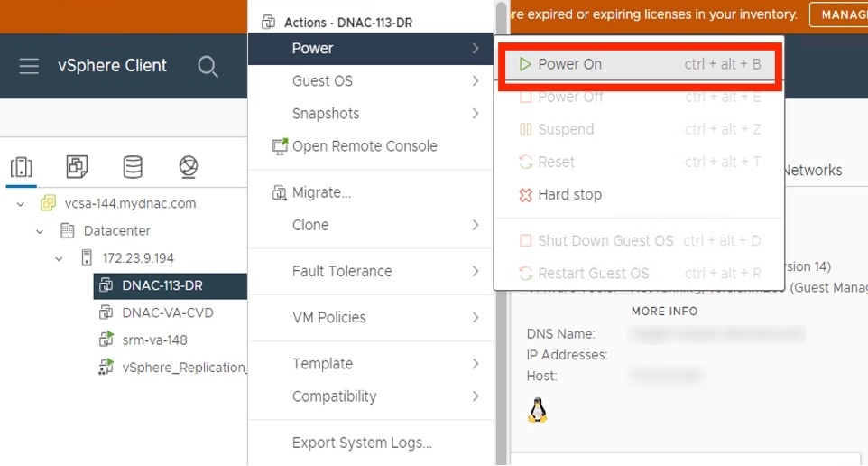Expand the Fault Tolerance submenu arrow
Viewport: 868px width, 466px height.
[476, 271]
